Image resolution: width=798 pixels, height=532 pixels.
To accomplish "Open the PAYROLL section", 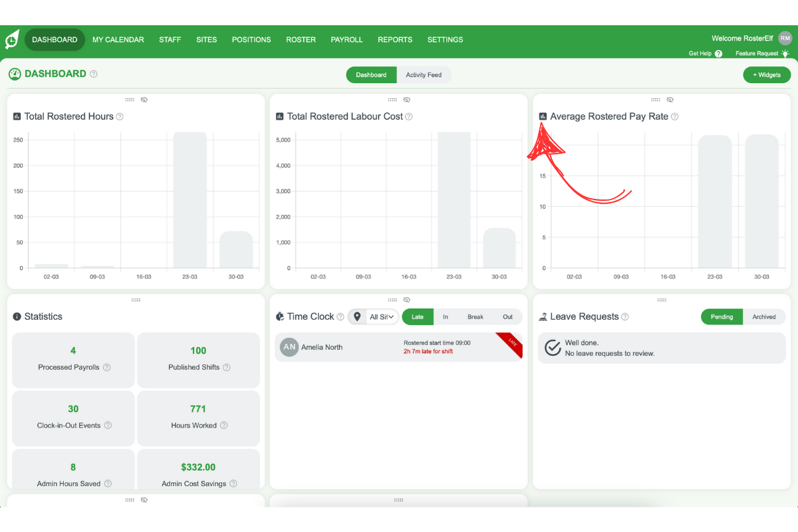I will pos(346,40).
